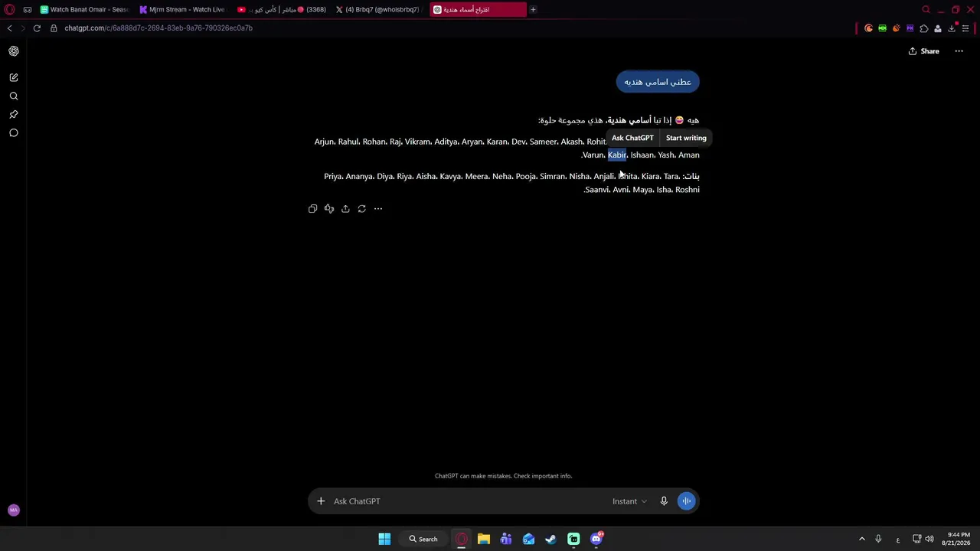Open the browser downloads icon
980x551 pixels.
(x=952, y=28)
